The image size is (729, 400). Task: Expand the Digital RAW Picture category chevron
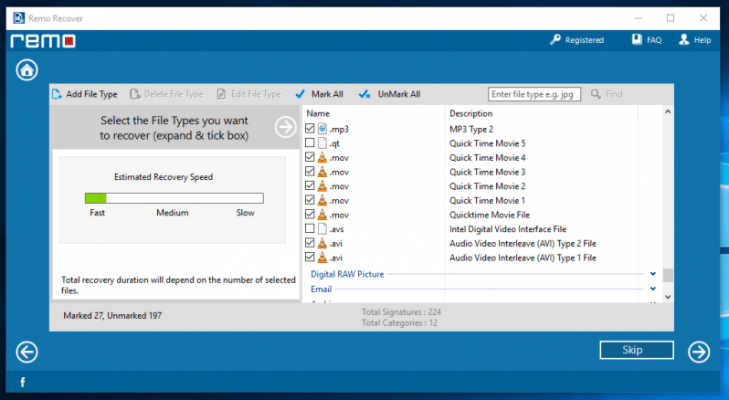(x=653, y=274)
